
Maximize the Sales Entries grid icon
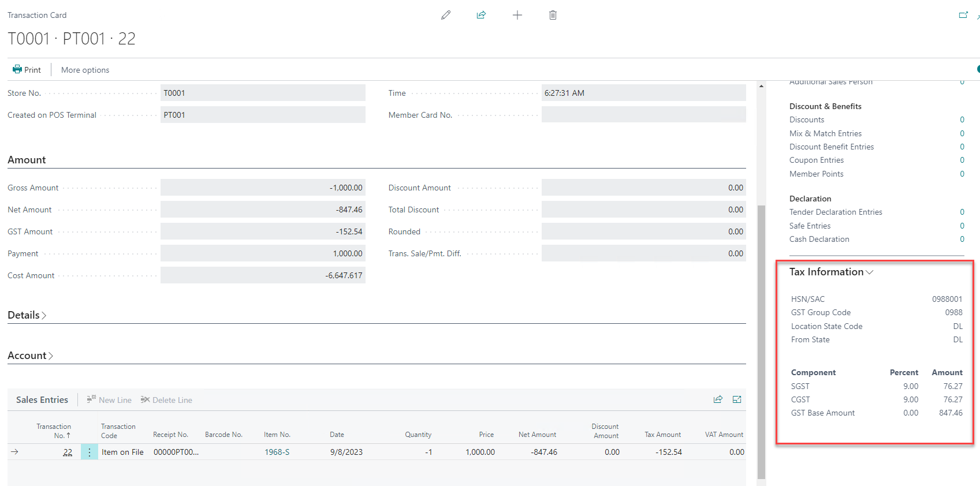click(x=737, y=399)
